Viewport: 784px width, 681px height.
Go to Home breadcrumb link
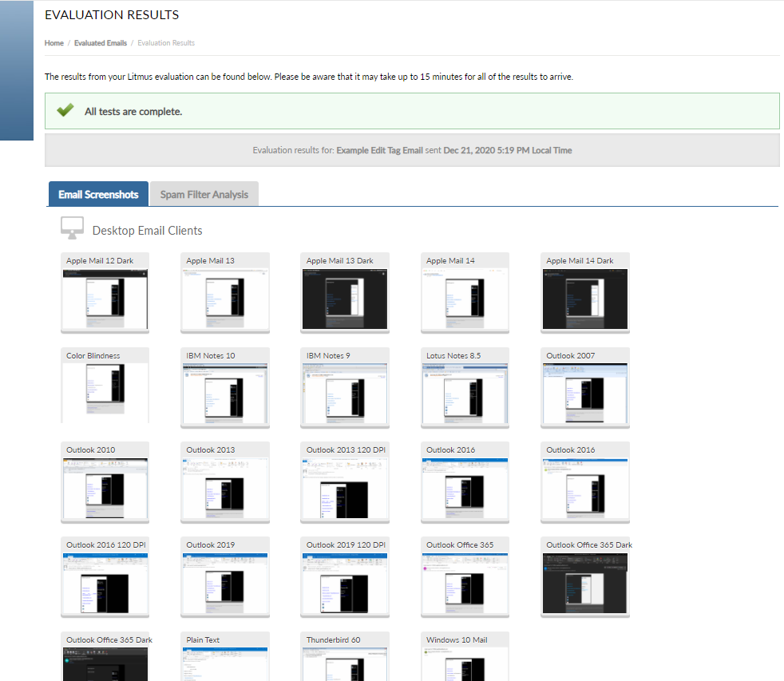(54, 43)
